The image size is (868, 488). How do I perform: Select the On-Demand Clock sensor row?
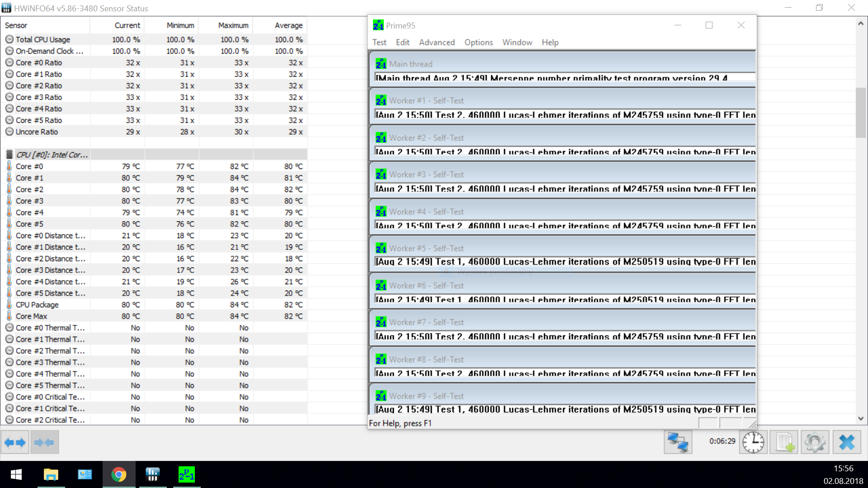pyautogui.click(x=154, y=51)
